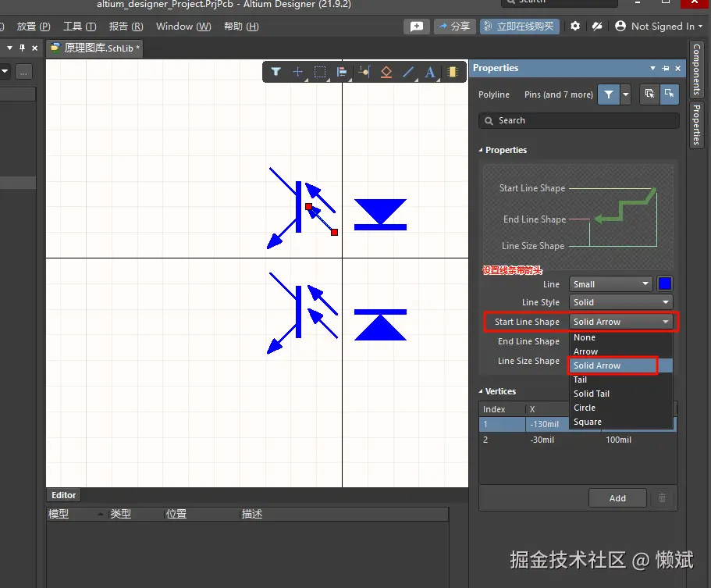Choose Solid Tail in the shape list
The width and height of the screenshot is (711, 588).
click(x=620, y=394)
